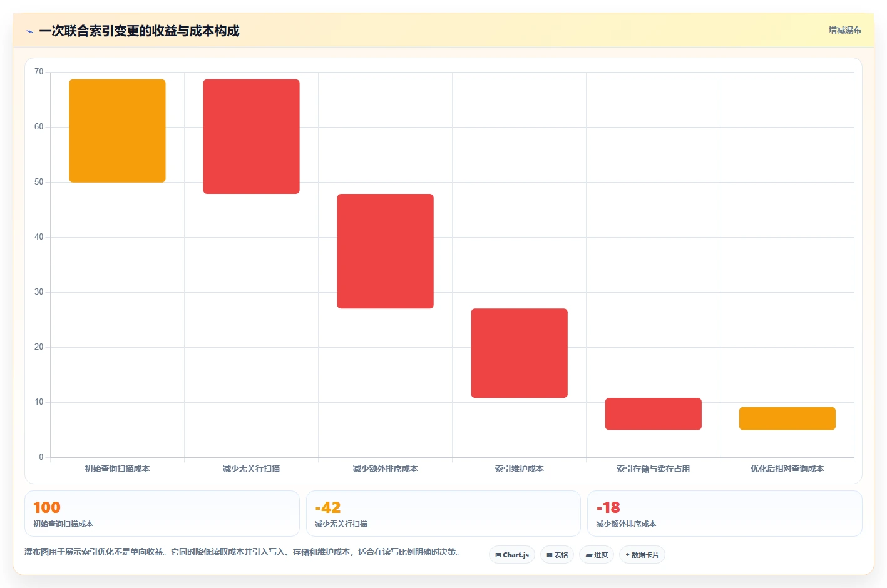Click the y-axis tick label 70
Image resolution: width=887 pixels, height=588 pixels.
[39, 72]
